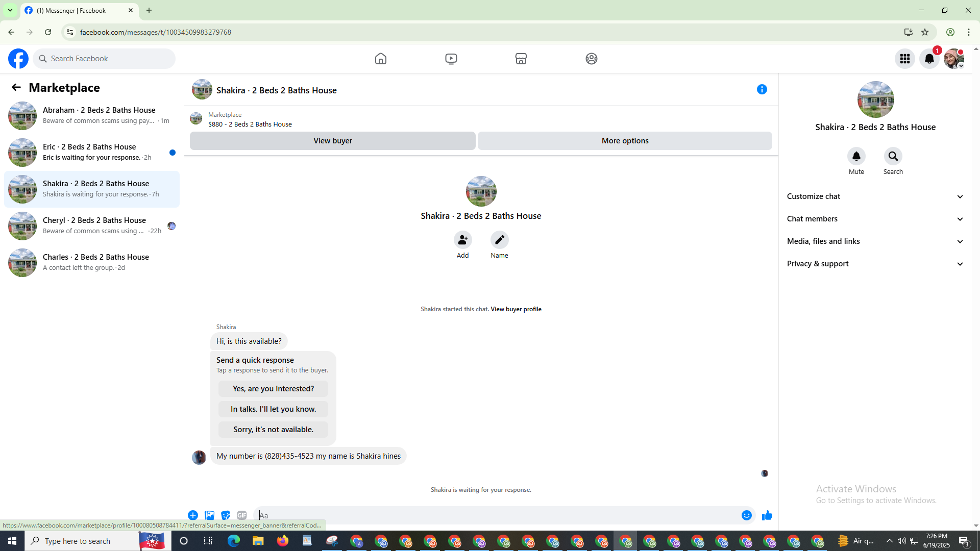Toggle the conversation information panel icon
The height and width of the screenshot is (551, 980).
tap(762, 90)
